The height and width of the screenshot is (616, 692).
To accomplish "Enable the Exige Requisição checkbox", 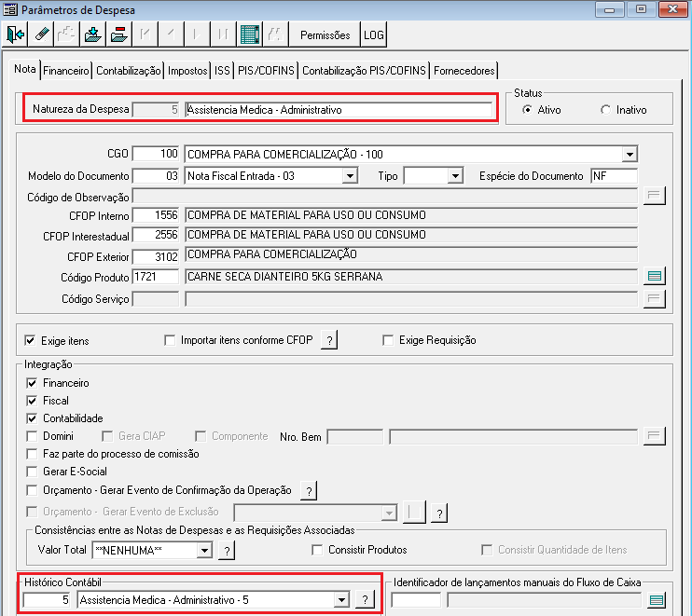I will point(388,340).
